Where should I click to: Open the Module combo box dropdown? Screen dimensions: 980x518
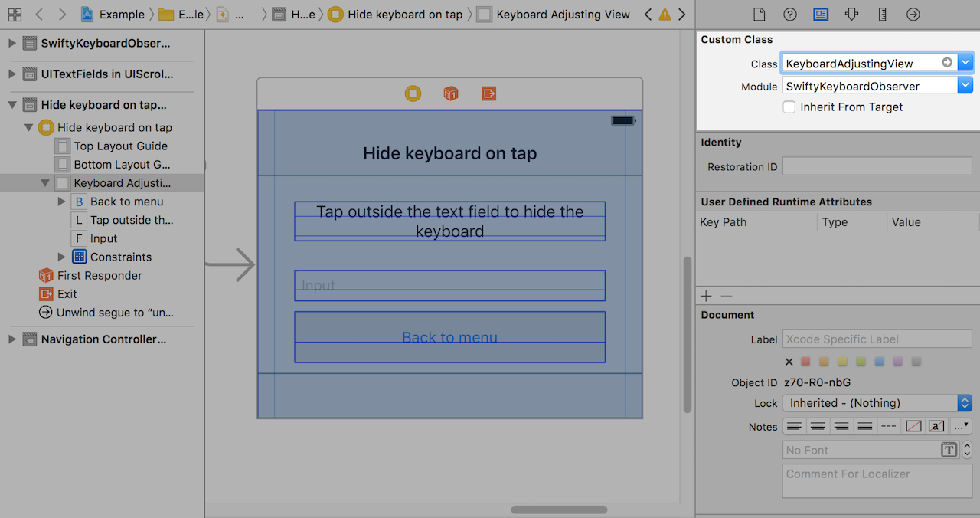[x=965, y=86]
